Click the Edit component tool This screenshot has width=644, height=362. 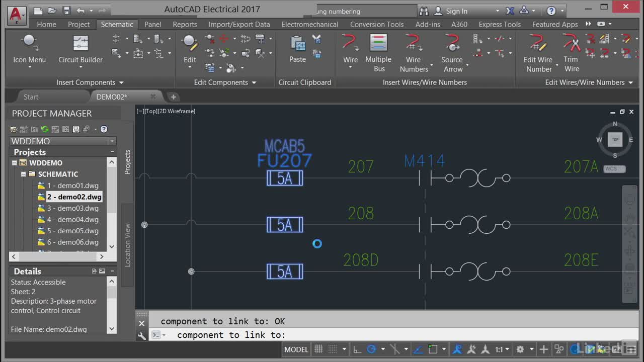tap(190, 49)
